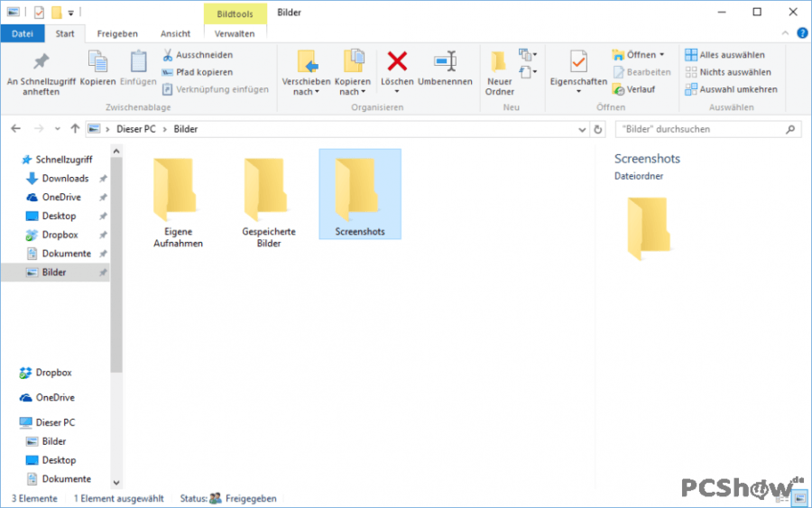
Task: Pin folder to Schnellzugriff
Action: click(x=41, y=72)
